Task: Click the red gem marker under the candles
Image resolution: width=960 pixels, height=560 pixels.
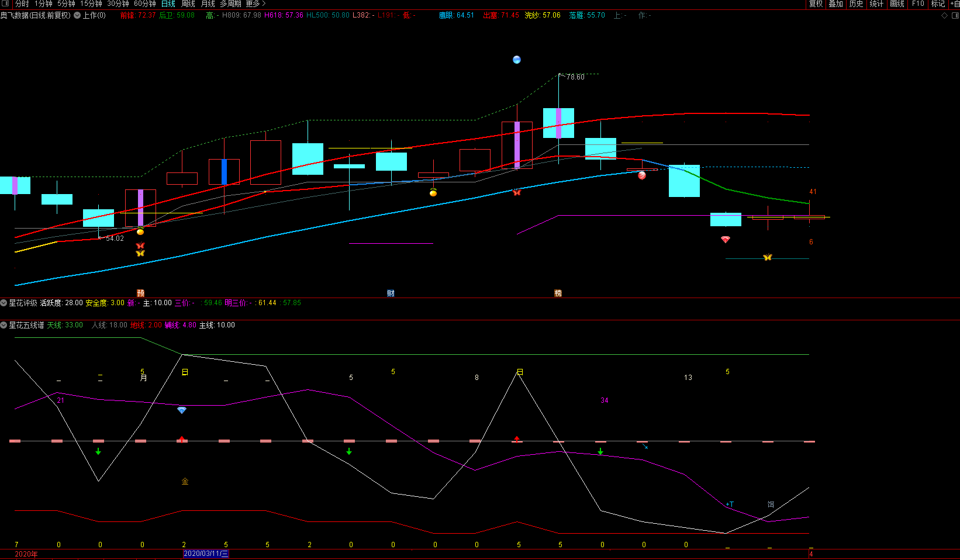Action: [x=726, y=240]
